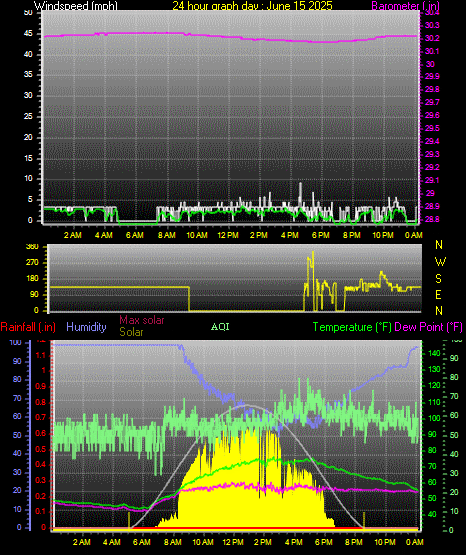This screenshot has height=555, width=466.
Task: Click the "0.5" rainfall axis value
Action: [41, 449]
